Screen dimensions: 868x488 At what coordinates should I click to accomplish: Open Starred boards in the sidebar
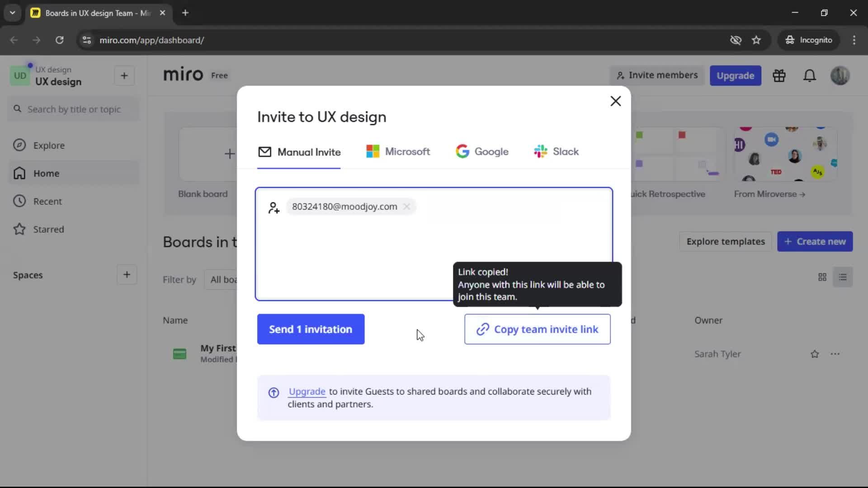point(74,230)
